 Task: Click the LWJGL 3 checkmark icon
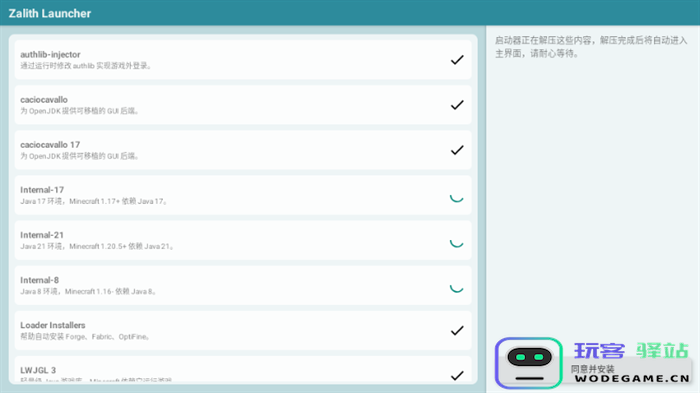tap(457, 376)
